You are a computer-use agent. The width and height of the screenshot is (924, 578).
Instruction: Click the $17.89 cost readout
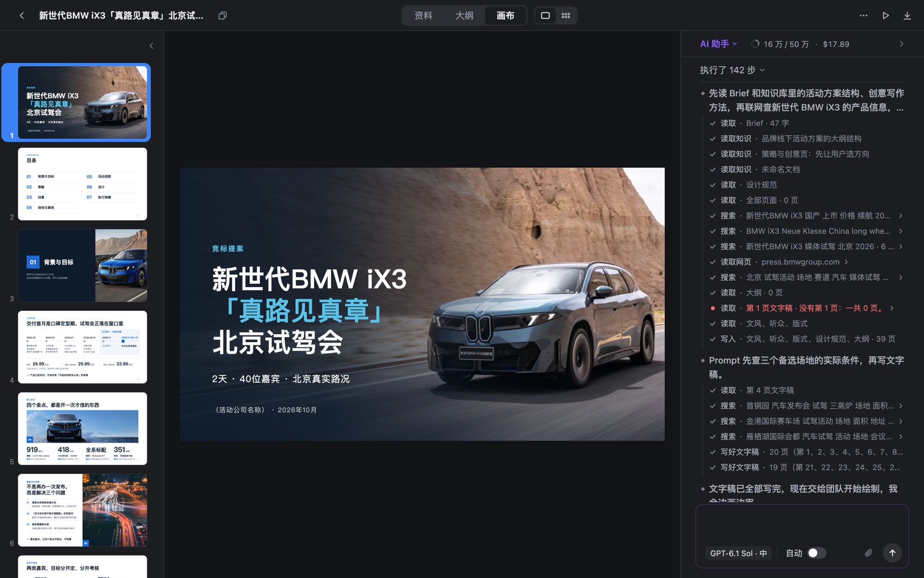(x=836, y=44)
